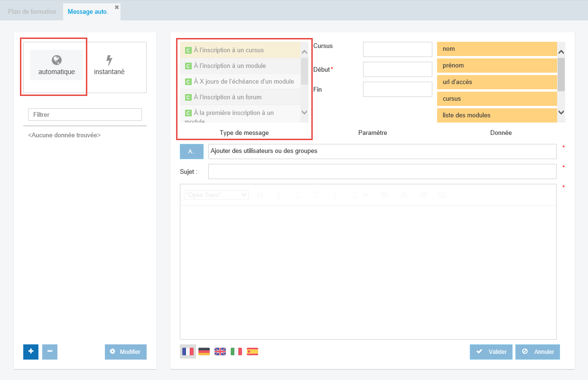
Task: Choose the UK flag language
Action: coord(220,351)
